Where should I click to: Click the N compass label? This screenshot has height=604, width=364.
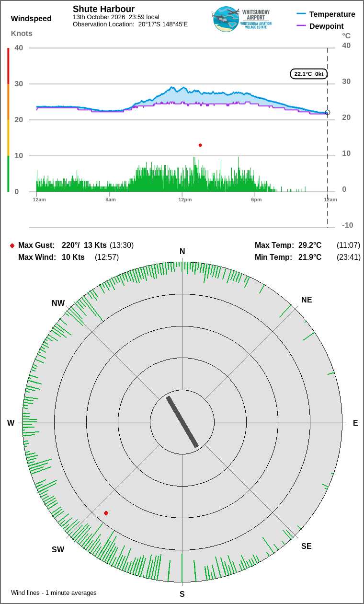tap(182, 252)
